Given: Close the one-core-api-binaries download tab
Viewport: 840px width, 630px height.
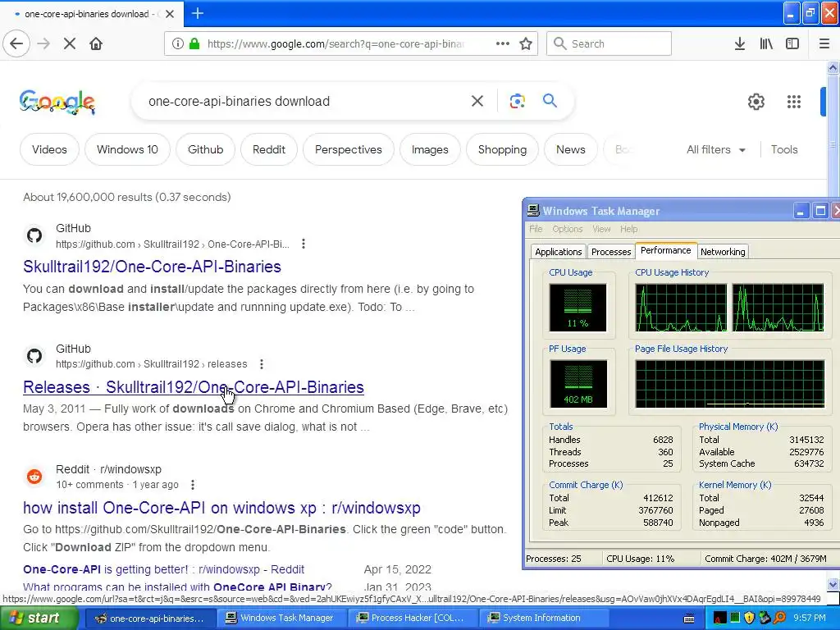Looking at the screenshot, I should [x=170, y=14].
